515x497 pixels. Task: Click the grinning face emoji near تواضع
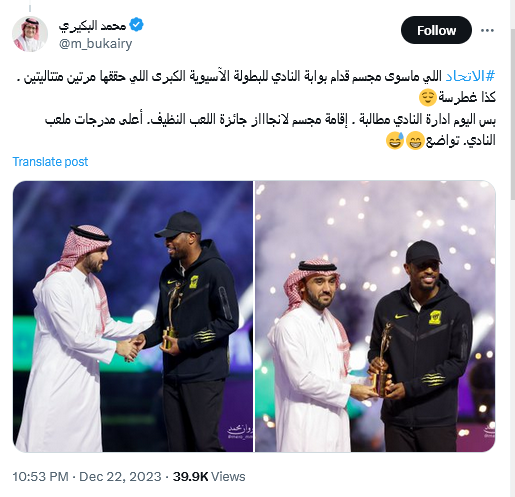click(x=415, y=141)
